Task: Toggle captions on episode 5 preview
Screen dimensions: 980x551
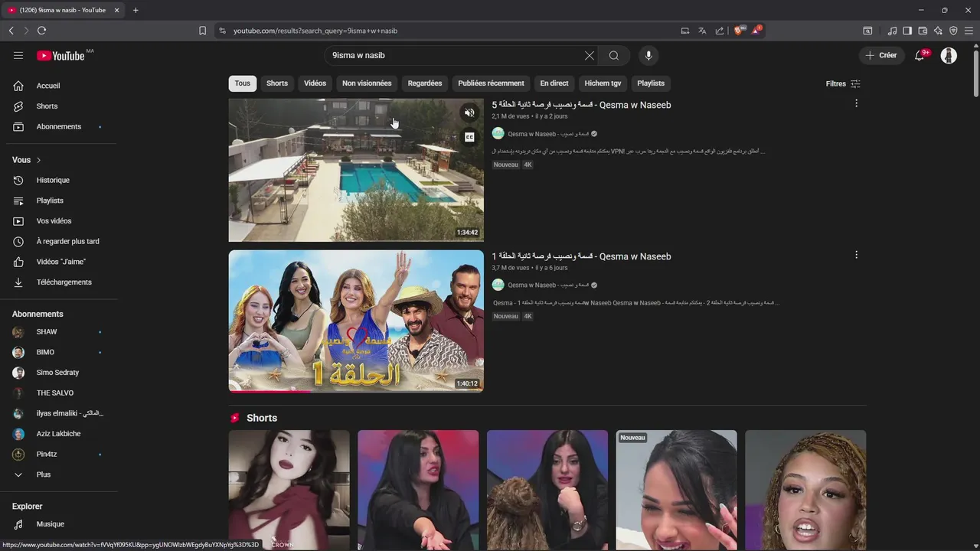Action: coord(469,137)
